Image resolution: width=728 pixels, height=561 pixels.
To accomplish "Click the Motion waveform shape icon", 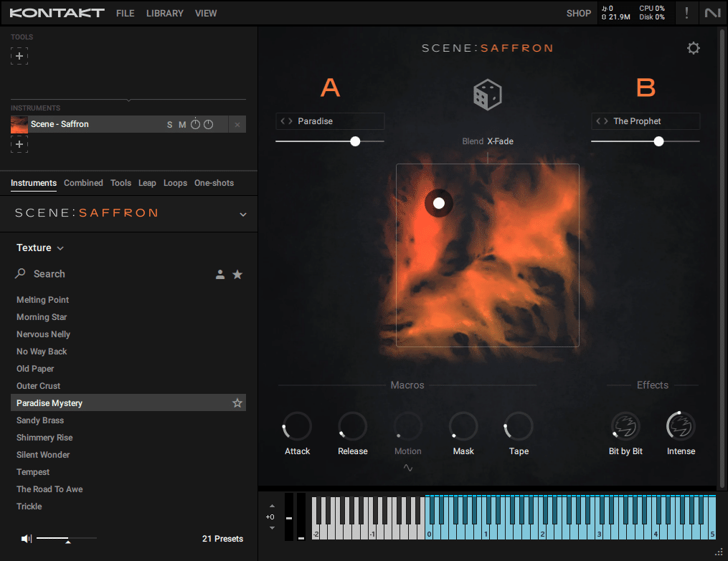I will pyautogui.click(x=407, y=468).
